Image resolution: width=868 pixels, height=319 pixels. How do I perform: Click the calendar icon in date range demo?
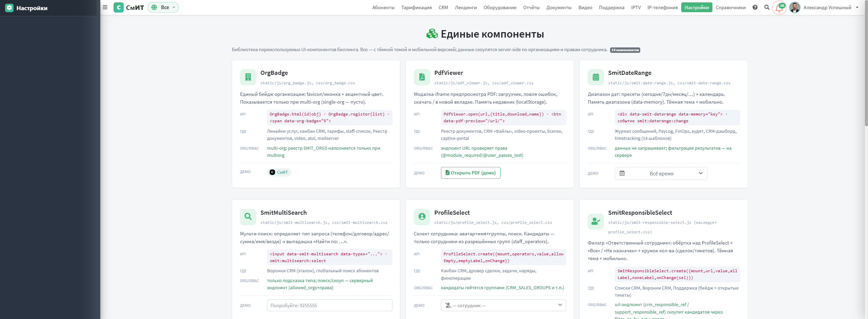[x=622, y=173]
